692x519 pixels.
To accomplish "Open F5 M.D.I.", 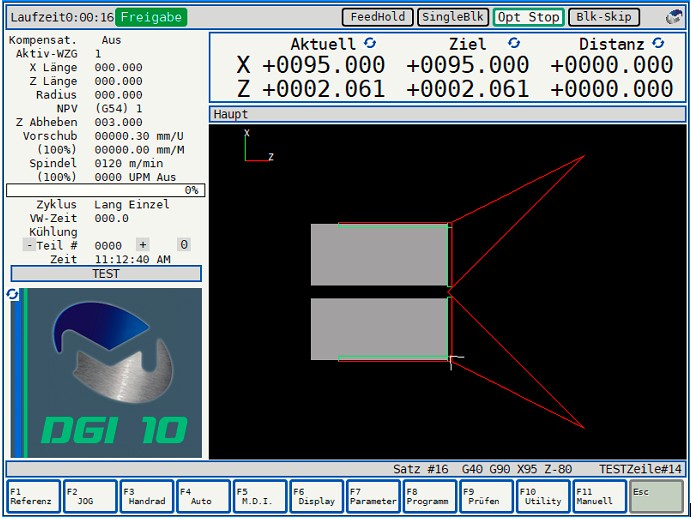I will pyautogui.click(x=260, y=497).
